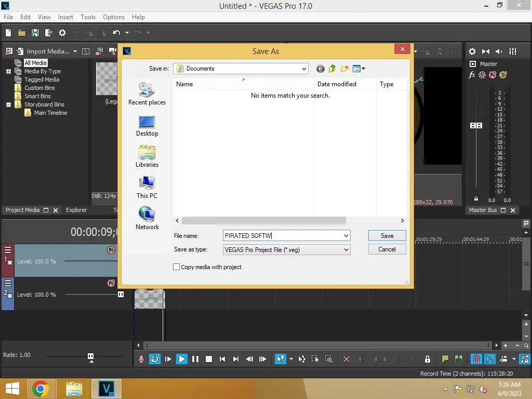Open a project with the folder icon
532x399 pixels.
pos(22,33)
